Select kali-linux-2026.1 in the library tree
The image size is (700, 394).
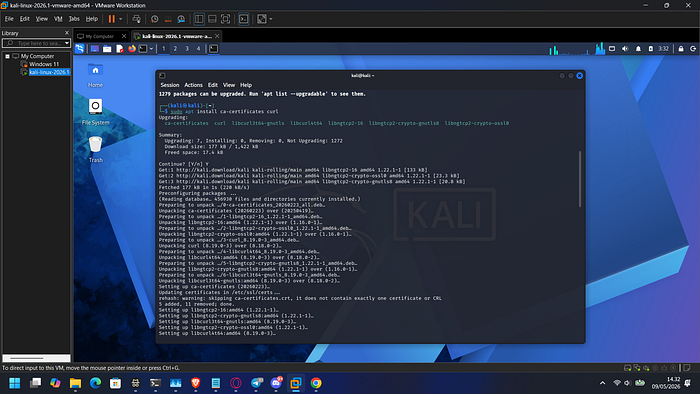point(49,72)
